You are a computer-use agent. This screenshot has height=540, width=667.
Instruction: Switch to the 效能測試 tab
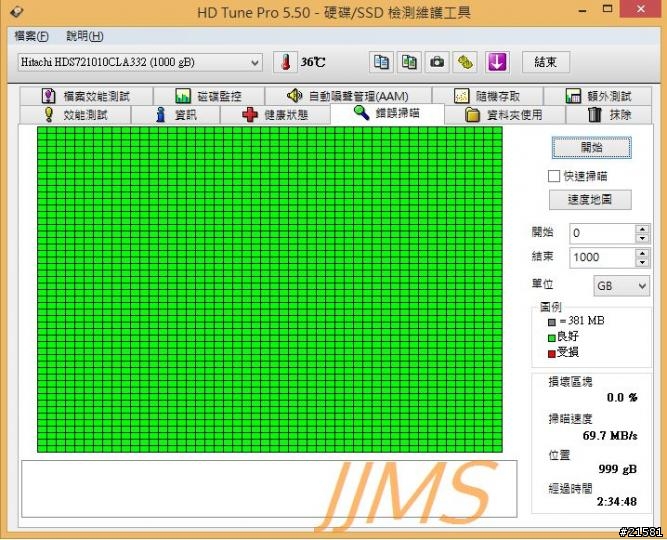click(75, 114)
